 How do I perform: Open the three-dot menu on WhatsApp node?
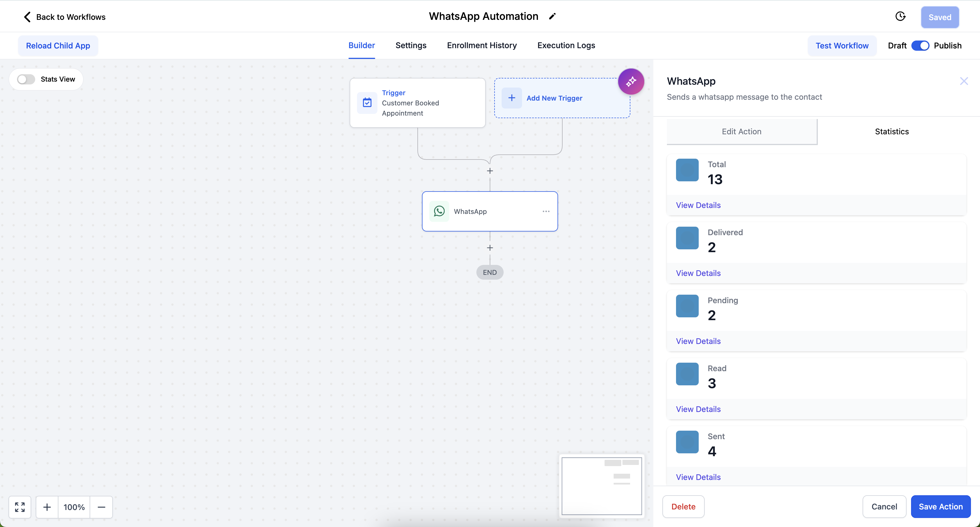546,211
